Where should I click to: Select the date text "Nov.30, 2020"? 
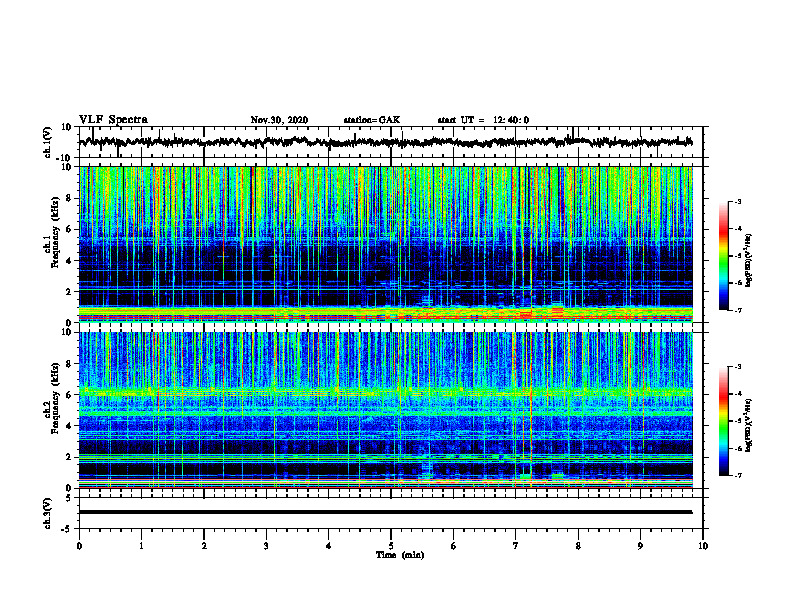click(x=279, y=120)
